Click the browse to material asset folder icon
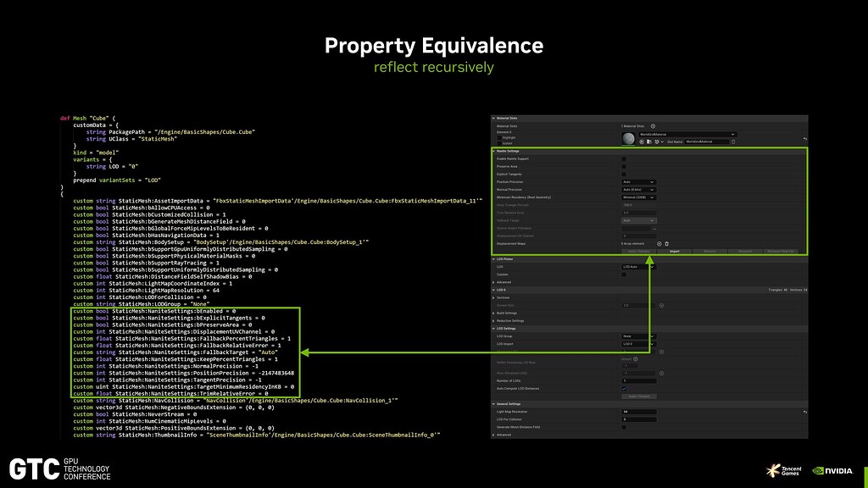Image resolution: width=868 pixels, height=488 pixels. click(x=648, y=141)
